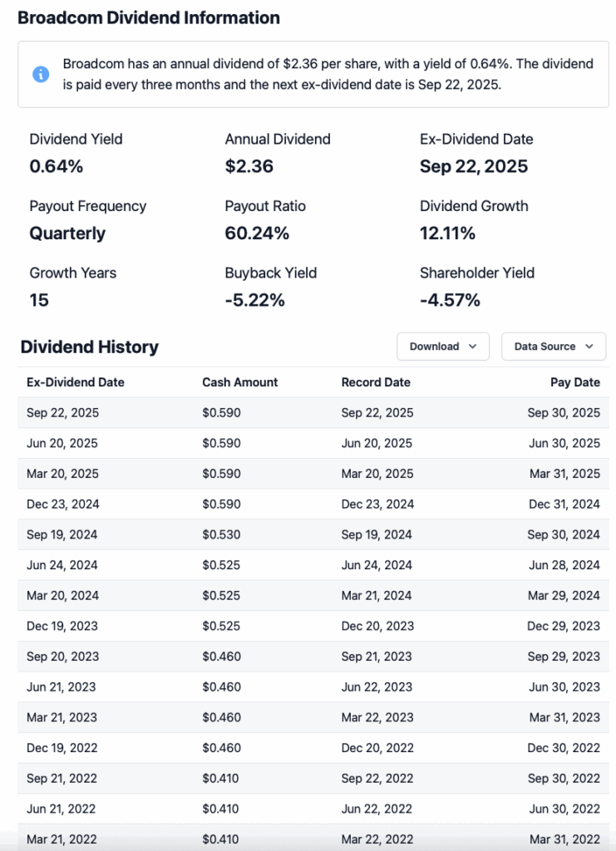Click the Dividend Yield 0.64% value
Viewport: 616px width, 851px height.
[x=57, y=166]
